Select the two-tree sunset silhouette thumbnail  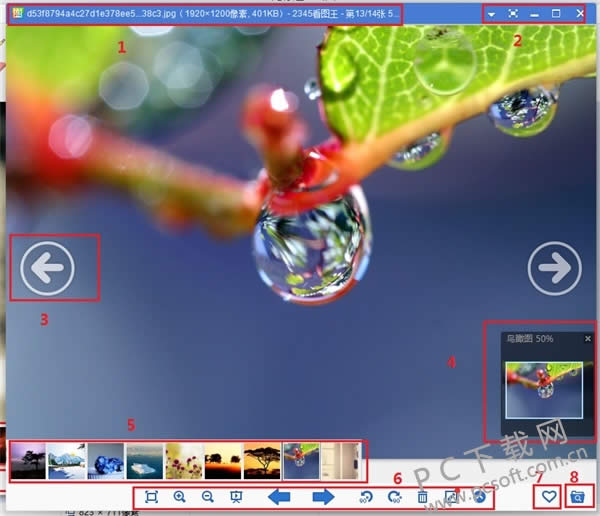(223, 461)
